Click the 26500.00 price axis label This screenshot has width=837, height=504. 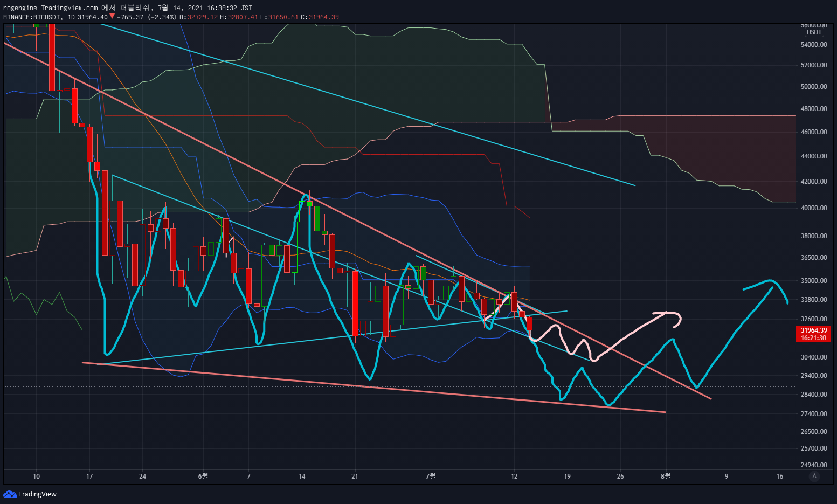tap(814, 432)
